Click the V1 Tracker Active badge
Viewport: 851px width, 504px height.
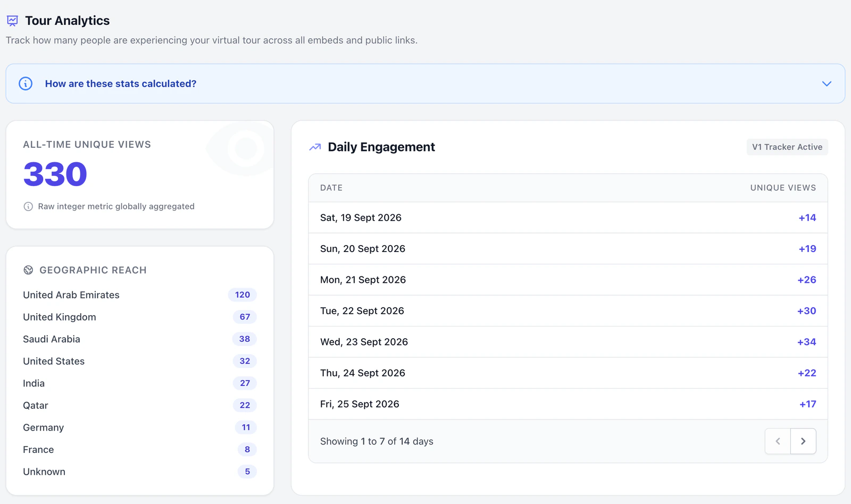(787, 147)
